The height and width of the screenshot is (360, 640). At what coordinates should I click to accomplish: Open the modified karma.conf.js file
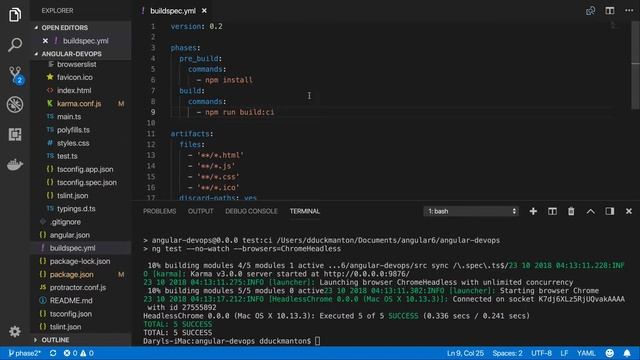79,104
